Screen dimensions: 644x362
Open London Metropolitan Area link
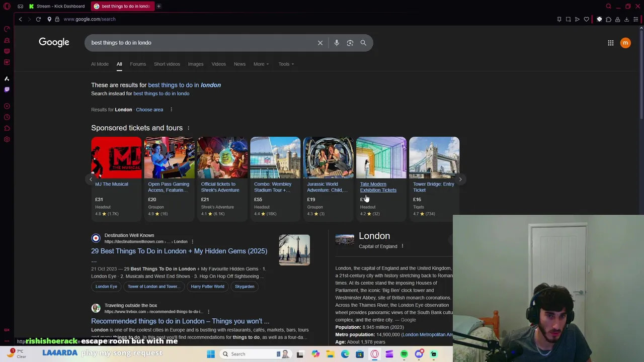[428, 334]
